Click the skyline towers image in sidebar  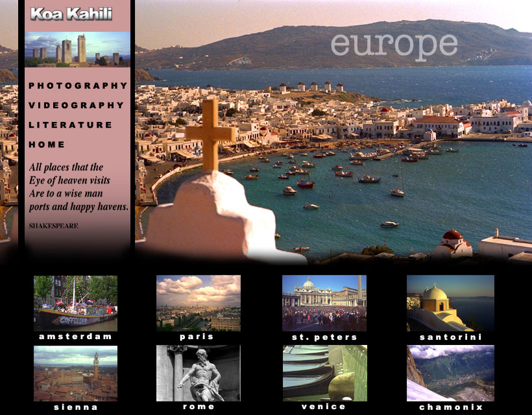click(x=77, y=49)
